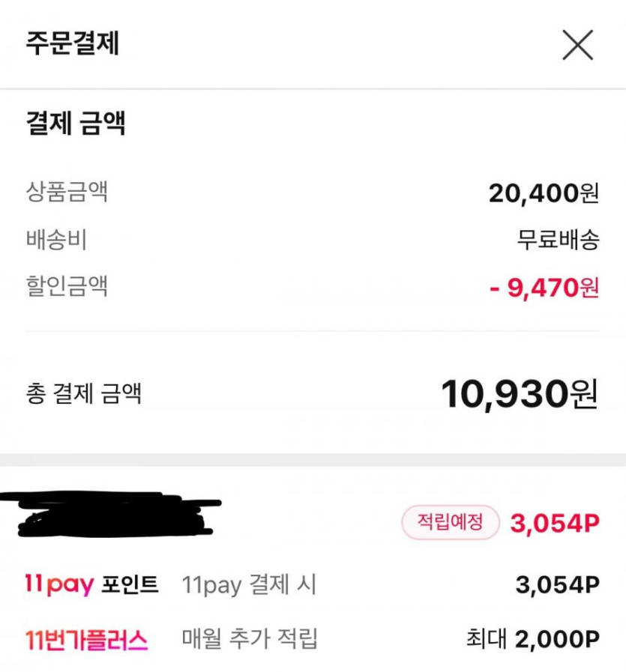
Task: Tap the black 3,054P points value
Action: 557,586
